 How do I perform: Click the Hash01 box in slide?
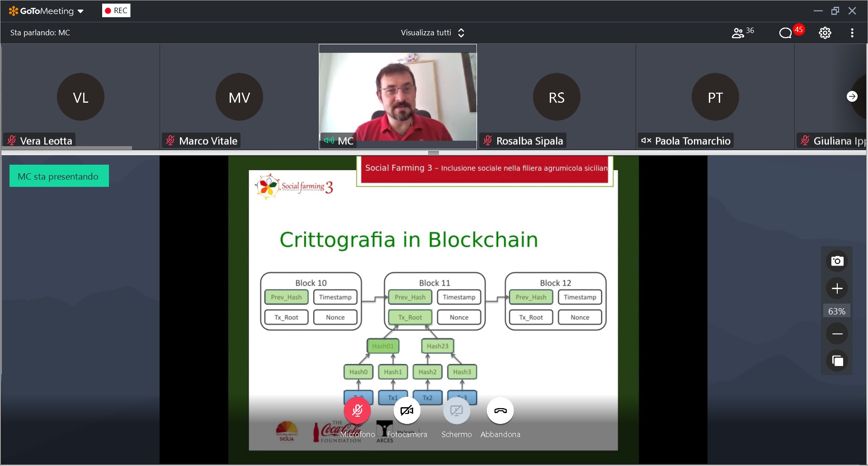[383, 346]
